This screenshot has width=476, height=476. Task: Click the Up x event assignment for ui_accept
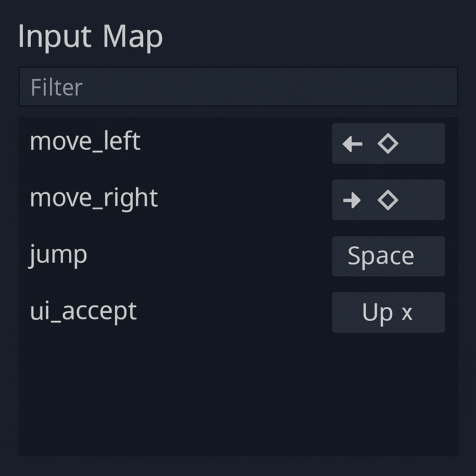[x=388, y=313]
